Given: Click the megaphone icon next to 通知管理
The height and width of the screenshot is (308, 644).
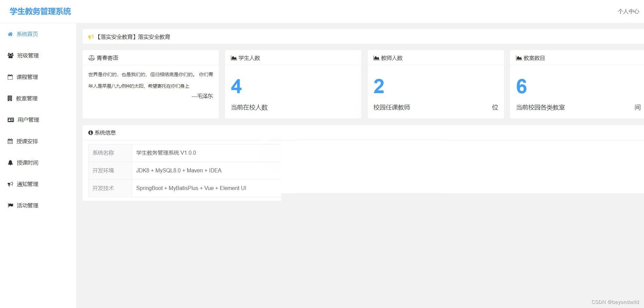Looking at the screenshot, I should click(10, 184).
